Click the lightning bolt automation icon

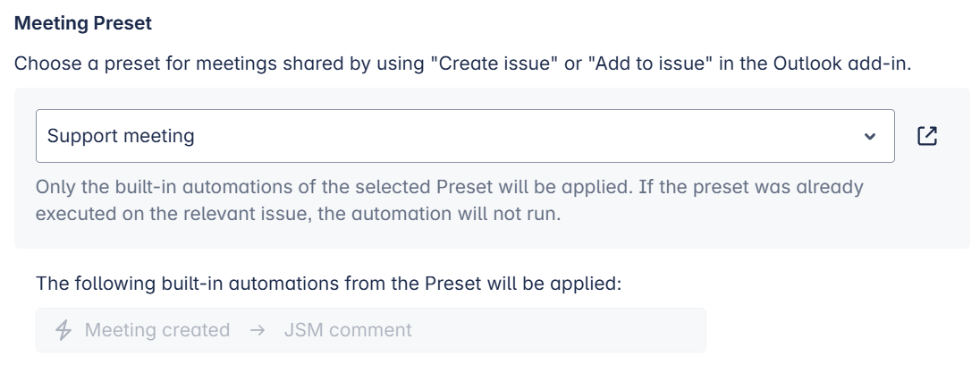tap(63, 330)
